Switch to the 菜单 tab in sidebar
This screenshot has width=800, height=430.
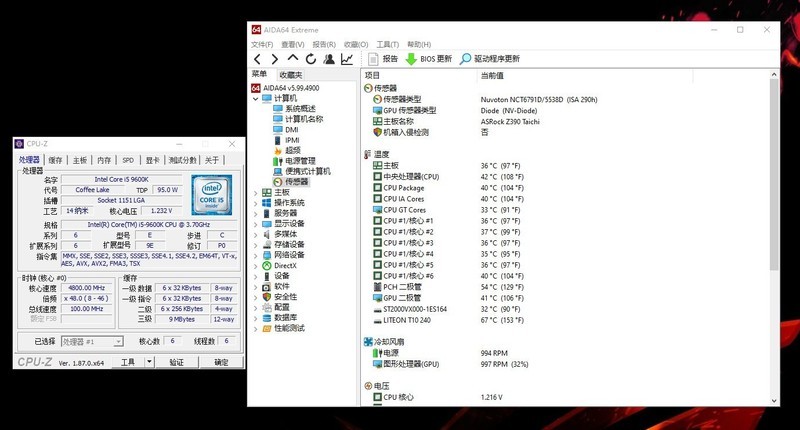coord(259,74)
